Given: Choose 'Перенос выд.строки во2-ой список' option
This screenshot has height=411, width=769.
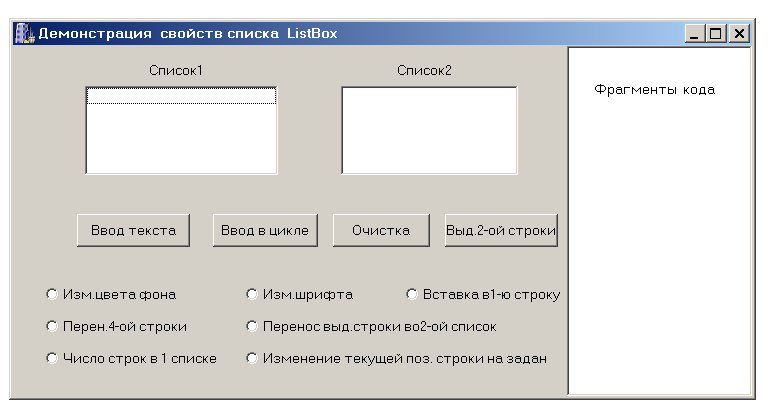Looking at the screenshot, I should (252, 326).
